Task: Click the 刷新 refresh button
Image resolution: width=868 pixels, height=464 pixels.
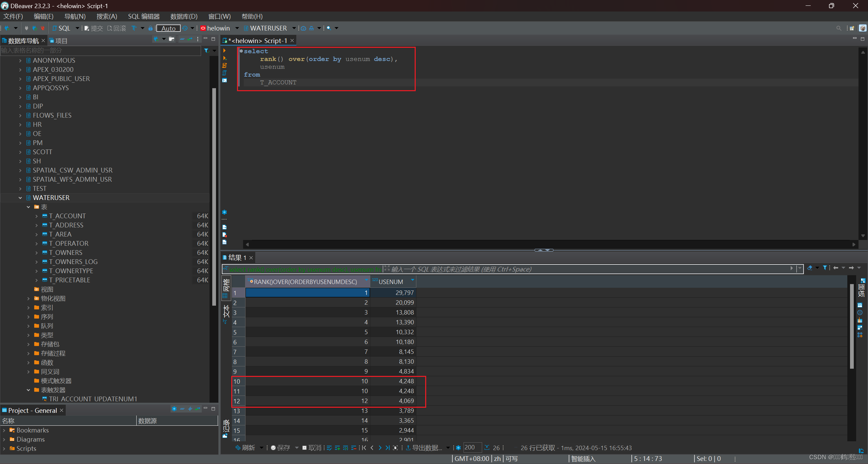Action: click(x=245, y=448)
